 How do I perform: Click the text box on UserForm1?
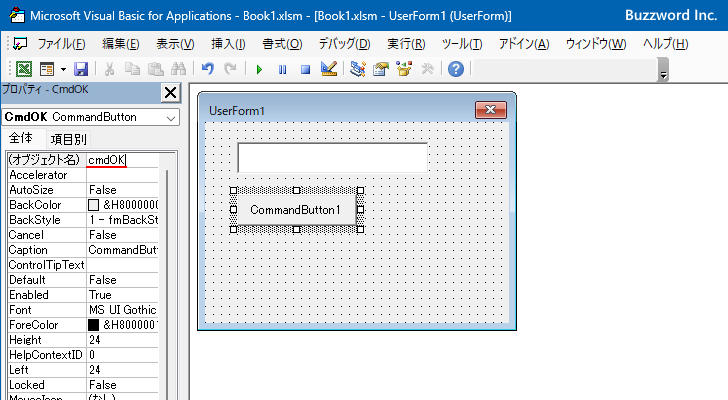coord(332,157)
